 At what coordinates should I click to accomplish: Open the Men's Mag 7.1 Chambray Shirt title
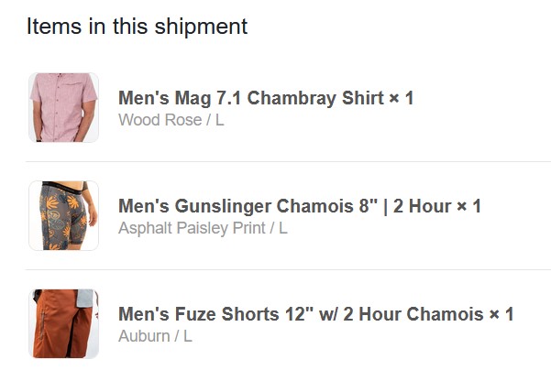250,98
